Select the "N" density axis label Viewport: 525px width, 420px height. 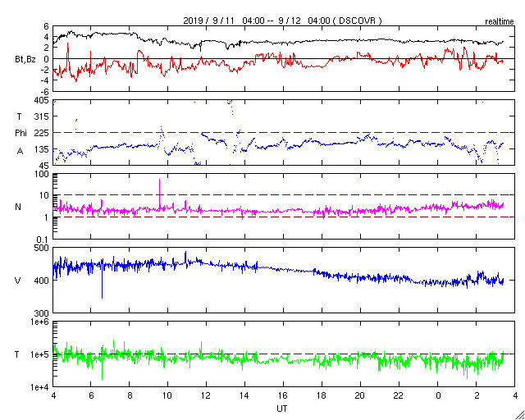click(18, 207)
